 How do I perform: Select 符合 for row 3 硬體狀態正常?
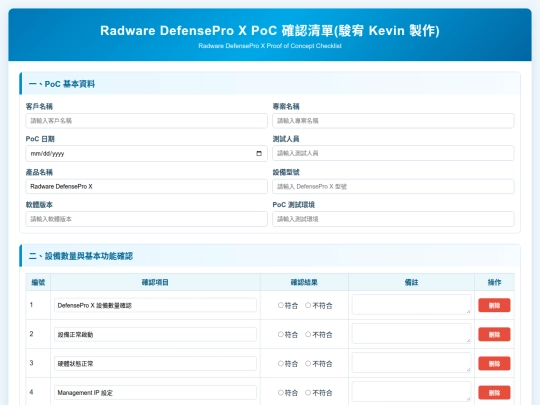click(x=281, y=363)
